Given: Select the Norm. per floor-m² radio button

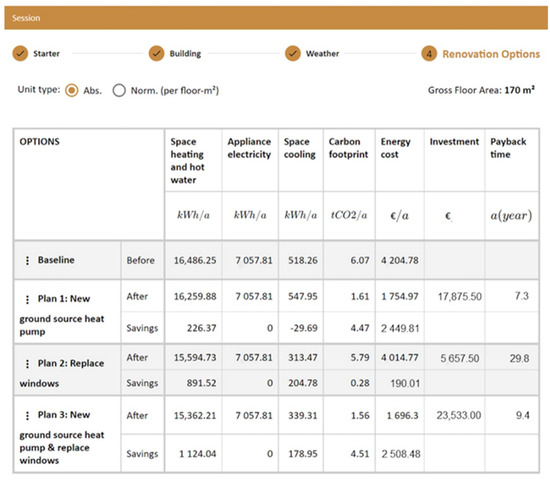Looking at the screenshot, I should pyautogui.click(x=119, y=91).
